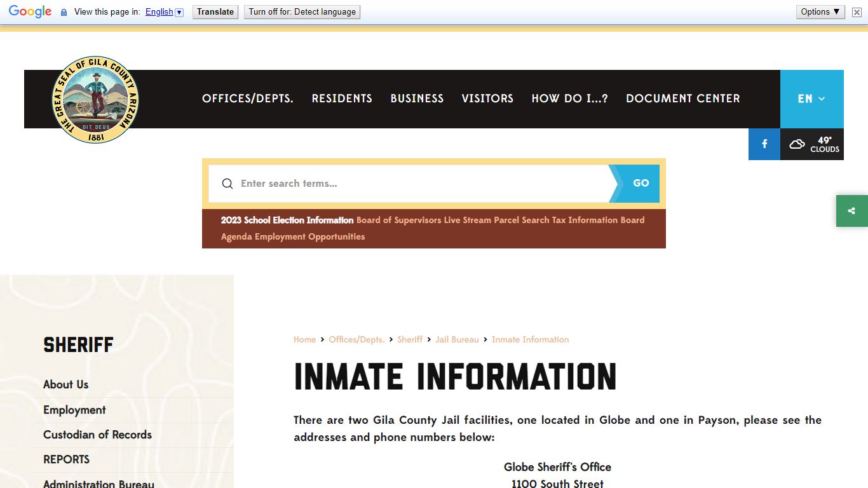Open the Offices/Depts. menu

point(247,98)
